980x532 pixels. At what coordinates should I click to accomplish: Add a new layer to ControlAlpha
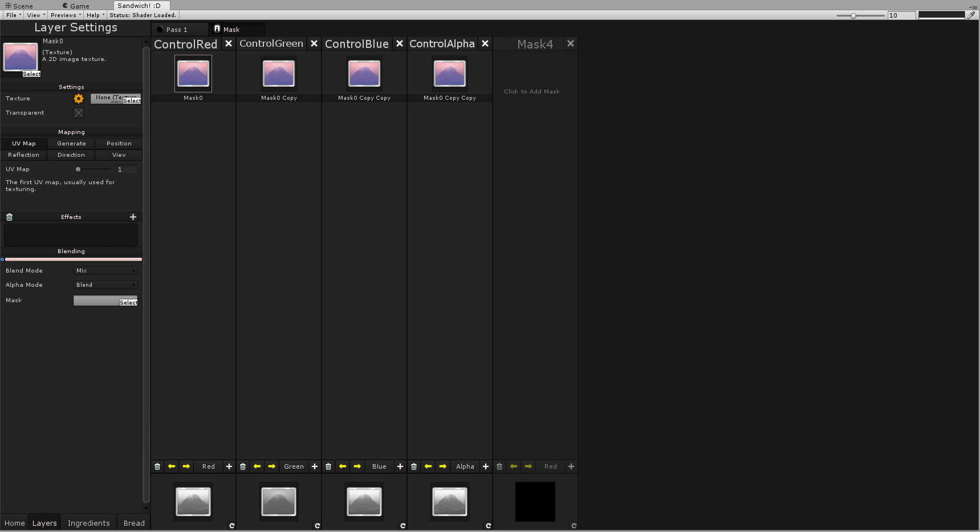pyautogui.click(x=486, y=466)
